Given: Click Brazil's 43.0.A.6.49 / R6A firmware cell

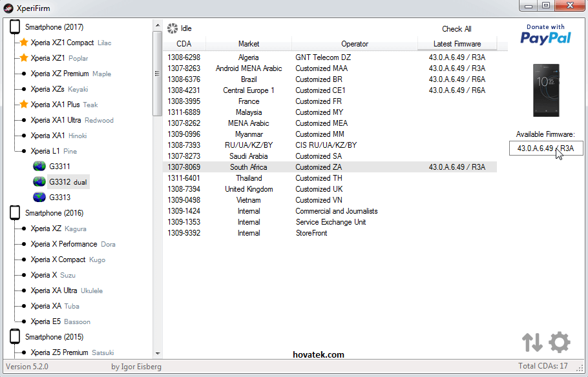Looking at the screenshot, I should pos(457,79).
